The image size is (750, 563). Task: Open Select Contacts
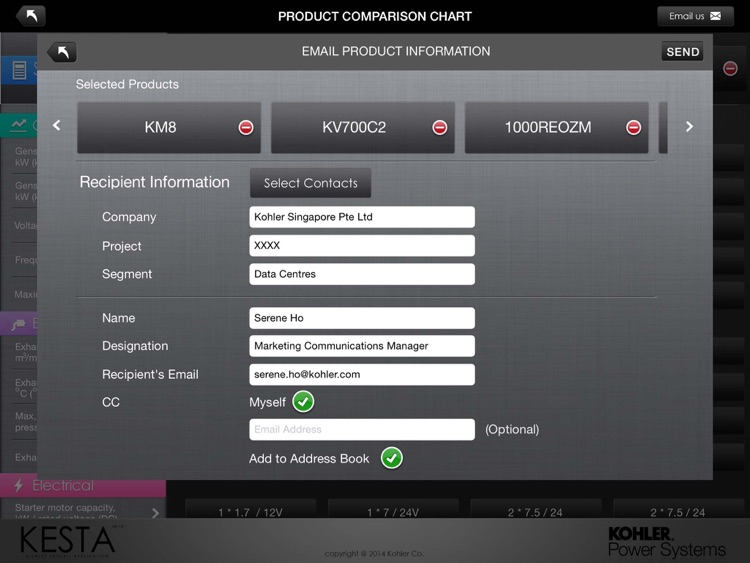[x=310, y=183]
